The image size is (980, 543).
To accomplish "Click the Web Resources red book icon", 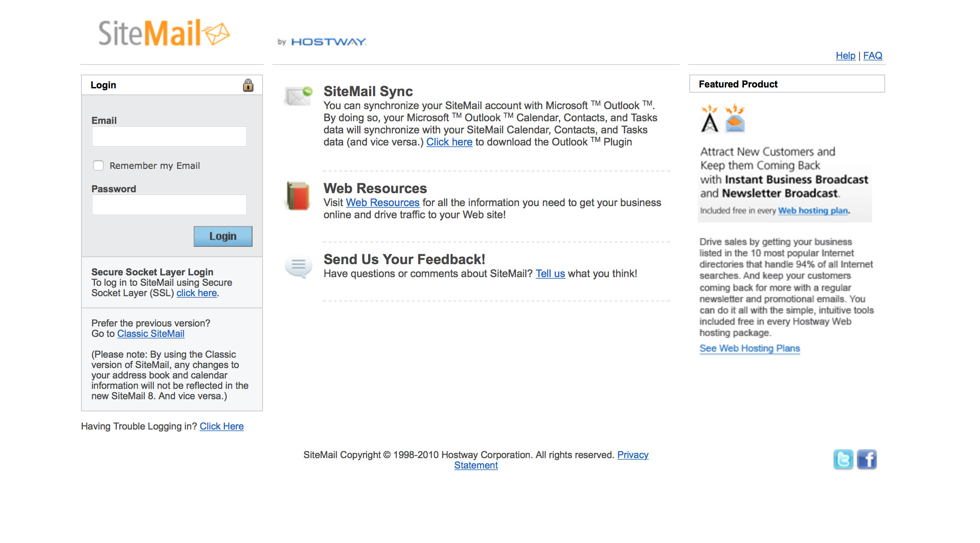I will (298, 196).
